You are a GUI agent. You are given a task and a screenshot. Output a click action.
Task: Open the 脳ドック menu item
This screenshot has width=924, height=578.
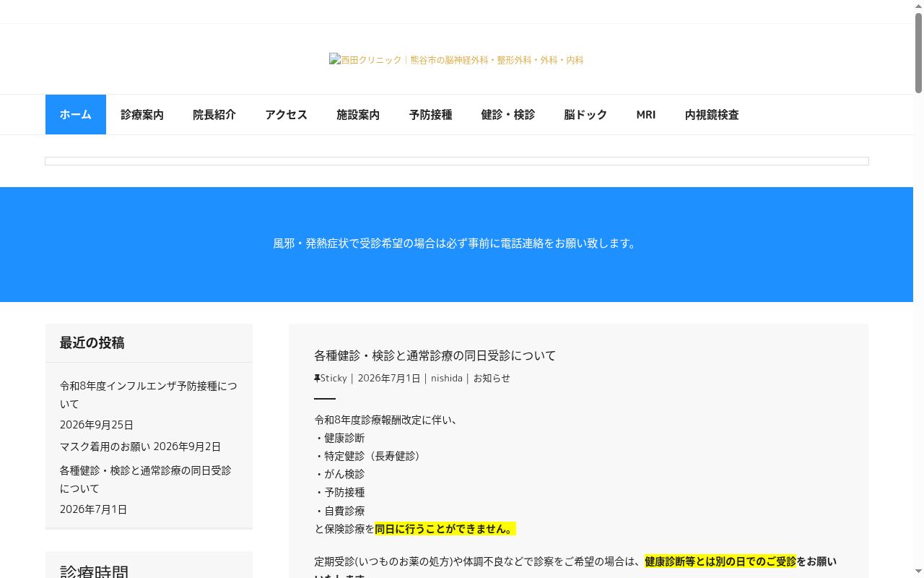585,114
